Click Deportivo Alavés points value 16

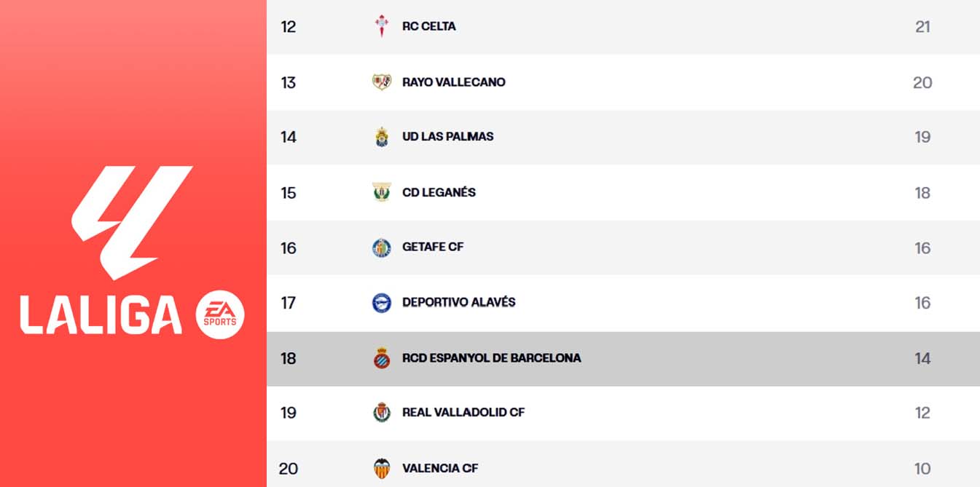(x=922, y=303)
